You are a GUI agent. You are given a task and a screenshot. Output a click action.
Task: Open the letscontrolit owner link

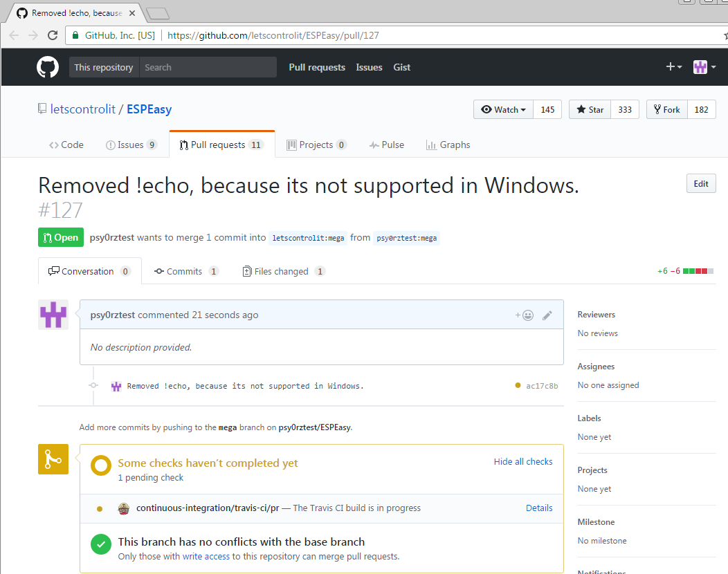(82, 109)
